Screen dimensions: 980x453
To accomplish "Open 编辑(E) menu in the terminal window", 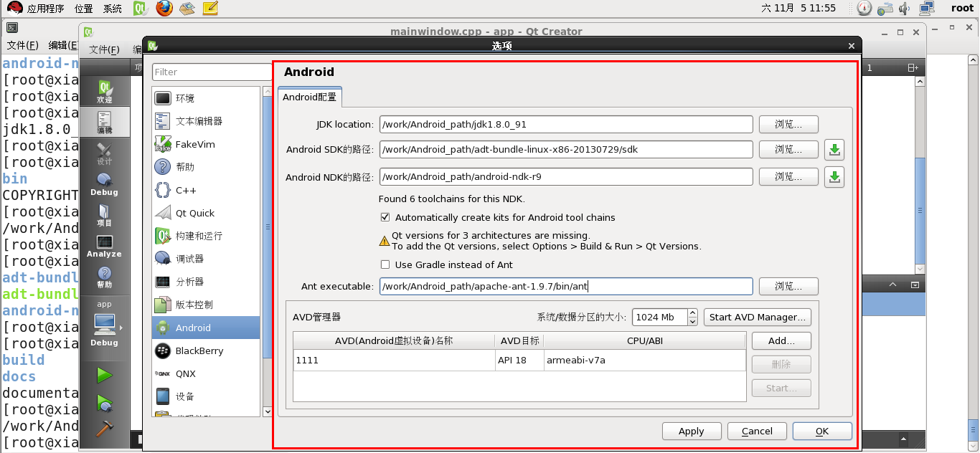I will coord(62,45).
